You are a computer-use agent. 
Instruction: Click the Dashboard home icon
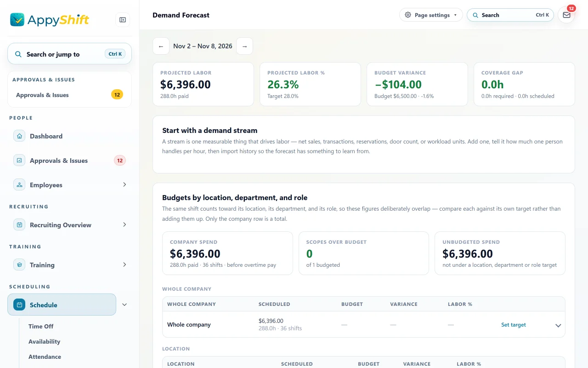(x=19, y=136)
